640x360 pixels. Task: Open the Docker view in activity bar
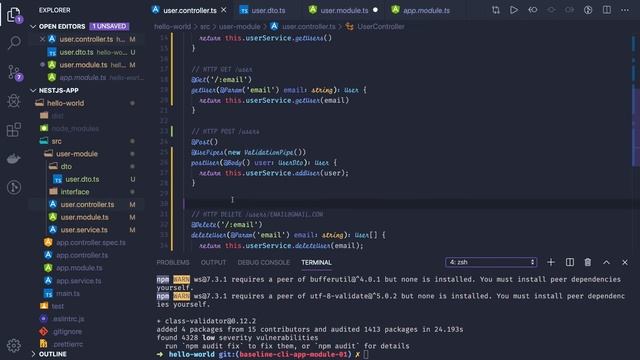(14, 158)
